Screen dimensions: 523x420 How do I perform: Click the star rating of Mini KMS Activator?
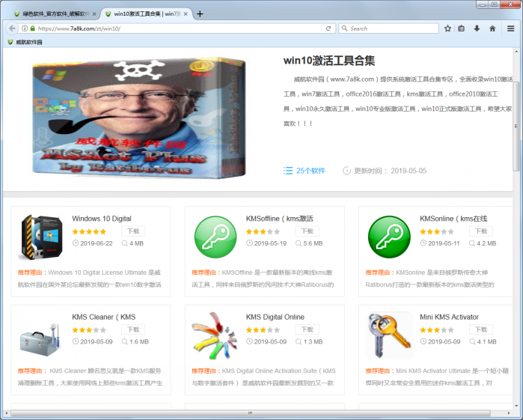[x=437, y=330]
